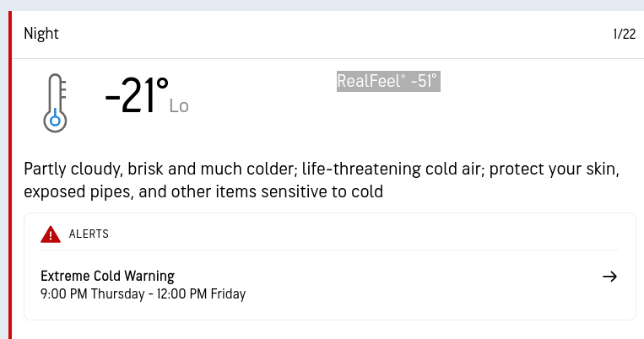Viewport: 644px width, 339px height.
Task: Click the blue thermometer bulb
Action: pyautogui.click(x=55, y=121)
